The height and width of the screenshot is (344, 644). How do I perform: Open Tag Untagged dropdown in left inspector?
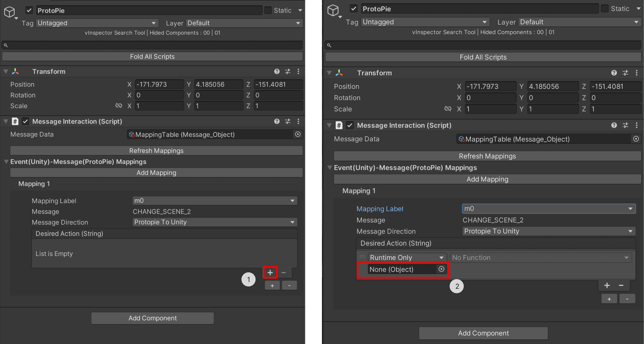pyautogui.click(x=97, y=23)
